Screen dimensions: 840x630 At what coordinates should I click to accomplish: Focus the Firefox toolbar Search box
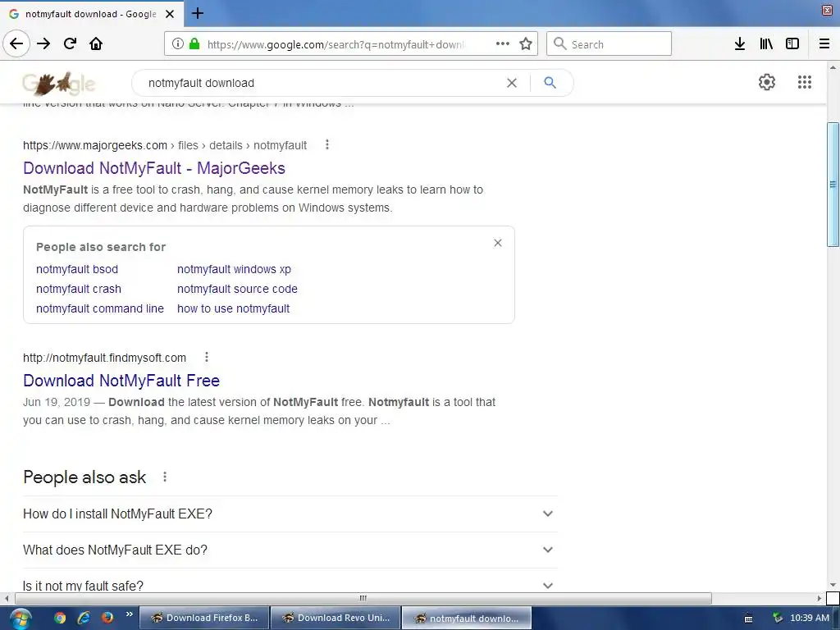coord(609,44)
